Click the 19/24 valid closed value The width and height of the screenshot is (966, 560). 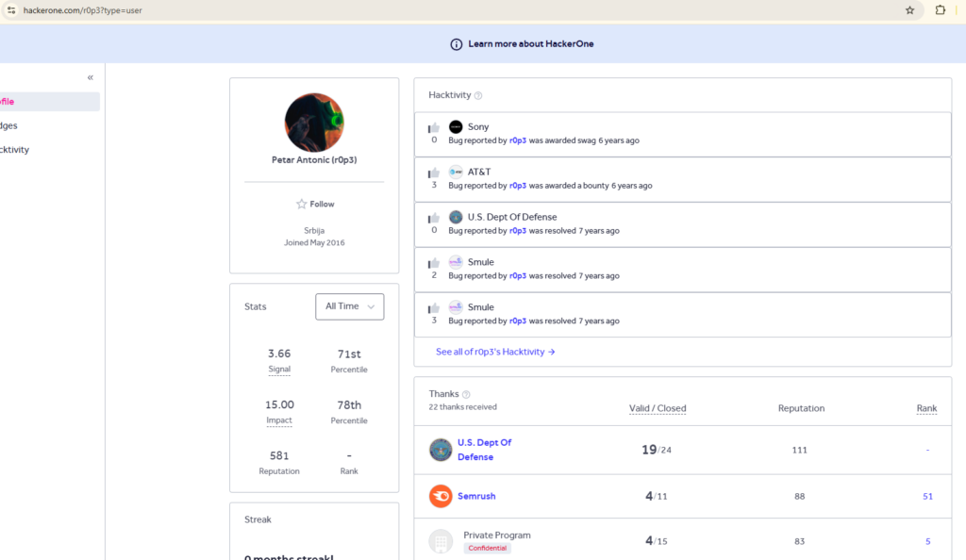[x=657, y=450]
